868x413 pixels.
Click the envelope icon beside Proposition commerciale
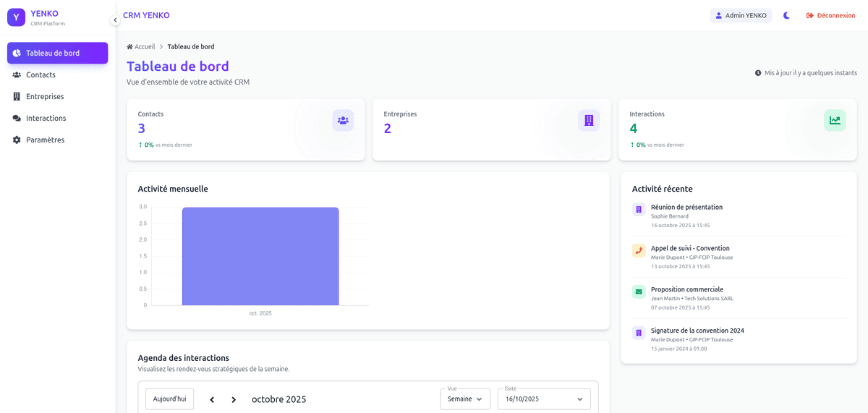(639, 292)
